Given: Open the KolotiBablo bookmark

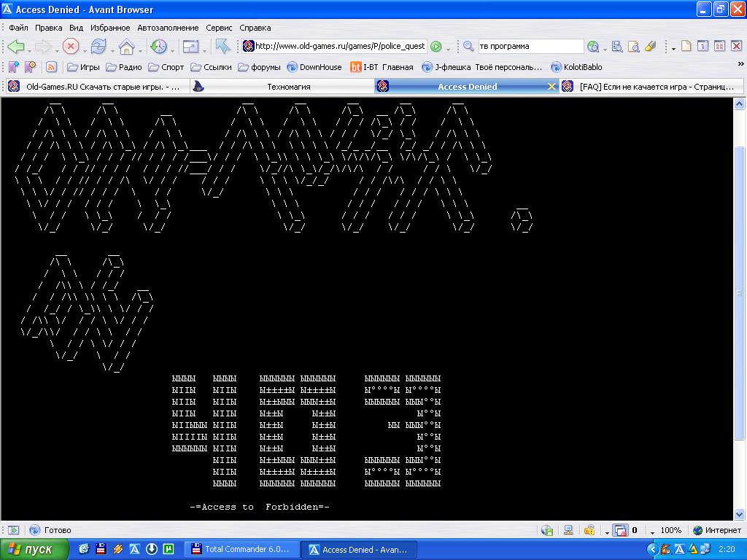Looking at the screenshot, I should 576,67.
